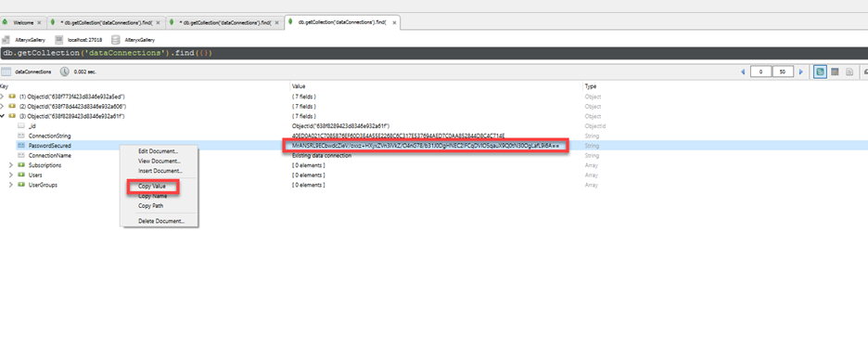Click the field icon beside _id
The width and height of the screenshot is (868, 364).
tap(21, 125)
